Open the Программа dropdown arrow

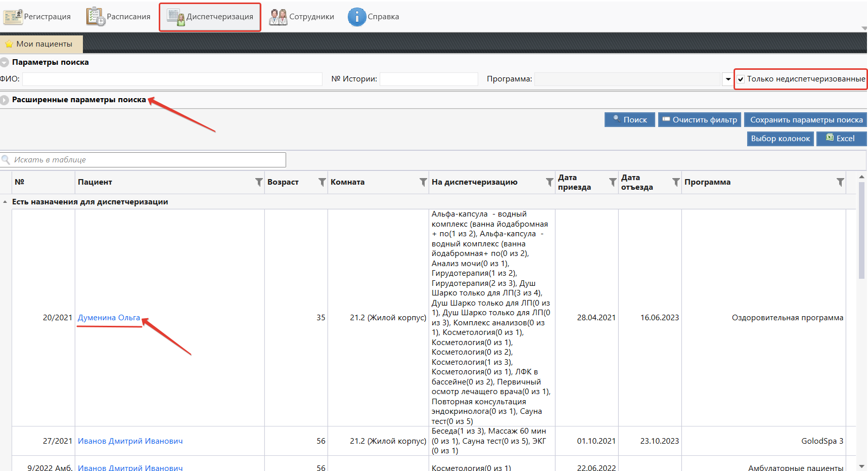tap(728, 79)
